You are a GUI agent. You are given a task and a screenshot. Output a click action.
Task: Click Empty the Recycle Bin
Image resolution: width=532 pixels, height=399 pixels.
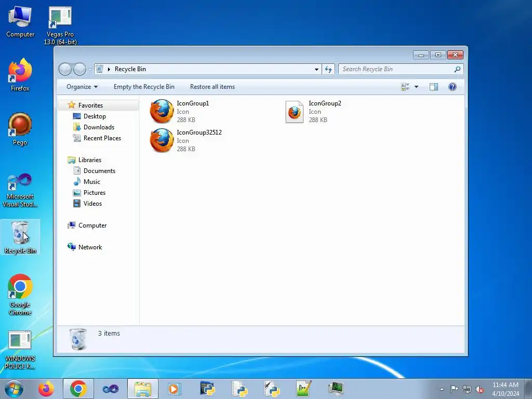click(x=144, y=87)
